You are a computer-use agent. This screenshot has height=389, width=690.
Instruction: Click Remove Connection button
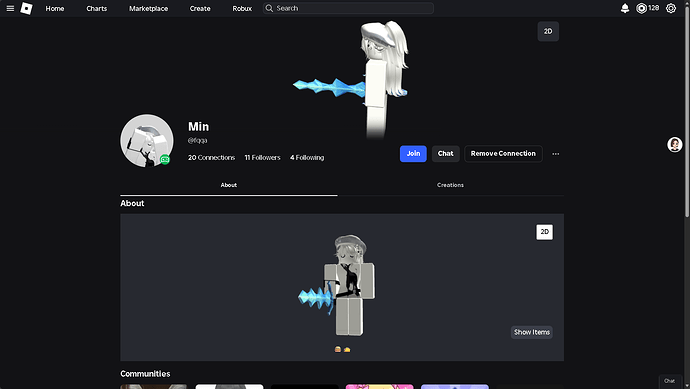pyautogui.click(x=503, y=154)
